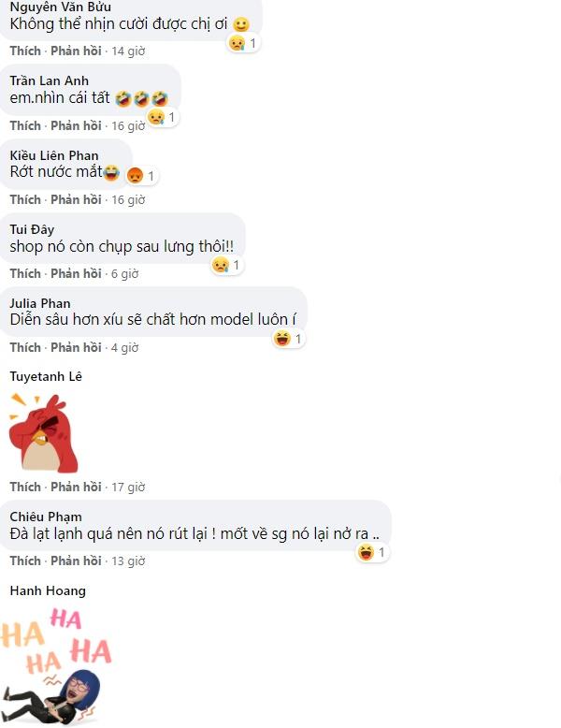
Task: Open Hanh Hoang's profile name
Action: 48,590
